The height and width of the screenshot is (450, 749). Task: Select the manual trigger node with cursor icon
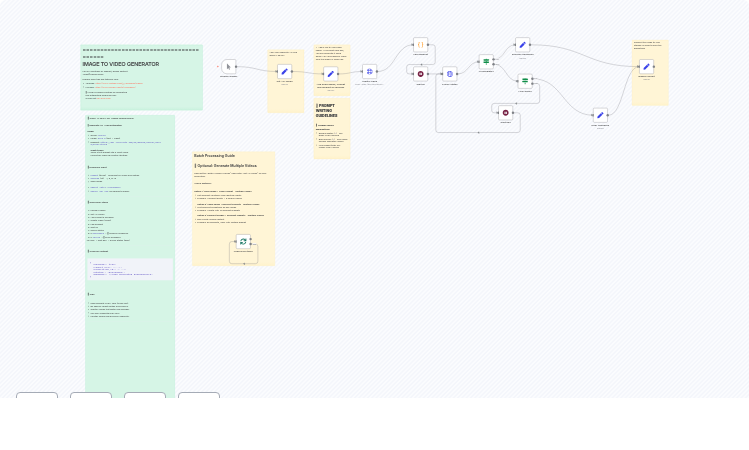click(x=229, y=66)
